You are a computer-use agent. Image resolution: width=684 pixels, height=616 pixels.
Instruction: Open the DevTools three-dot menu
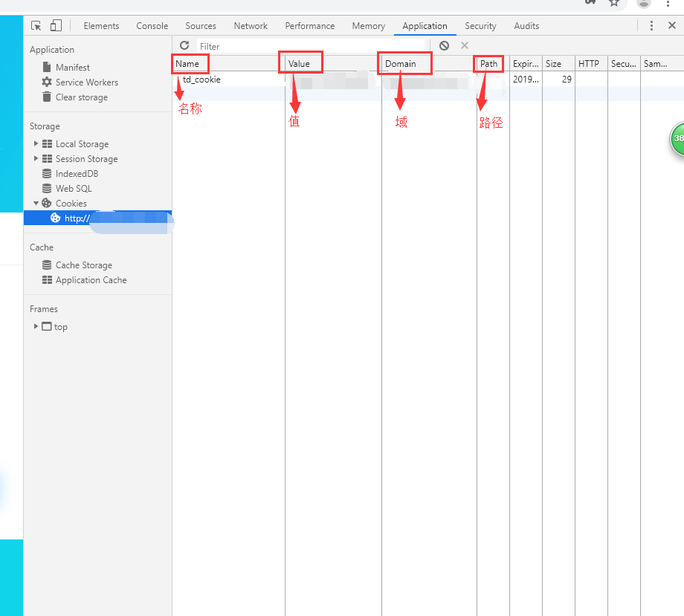[x=651, y=26]
